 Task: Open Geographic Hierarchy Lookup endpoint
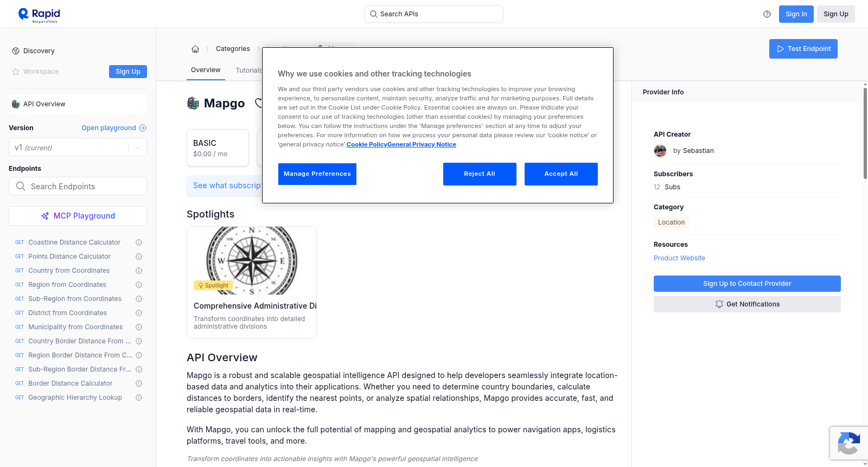(75, 398)
